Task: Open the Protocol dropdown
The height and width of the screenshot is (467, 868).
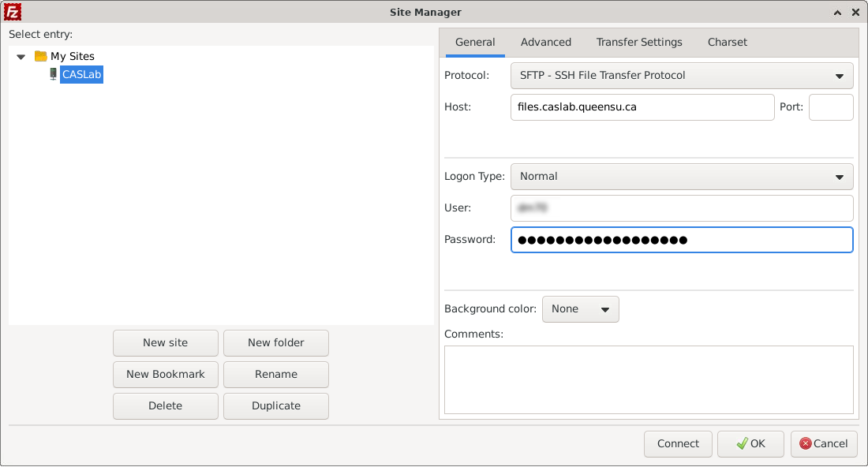Action: click(x=682, y=75)
